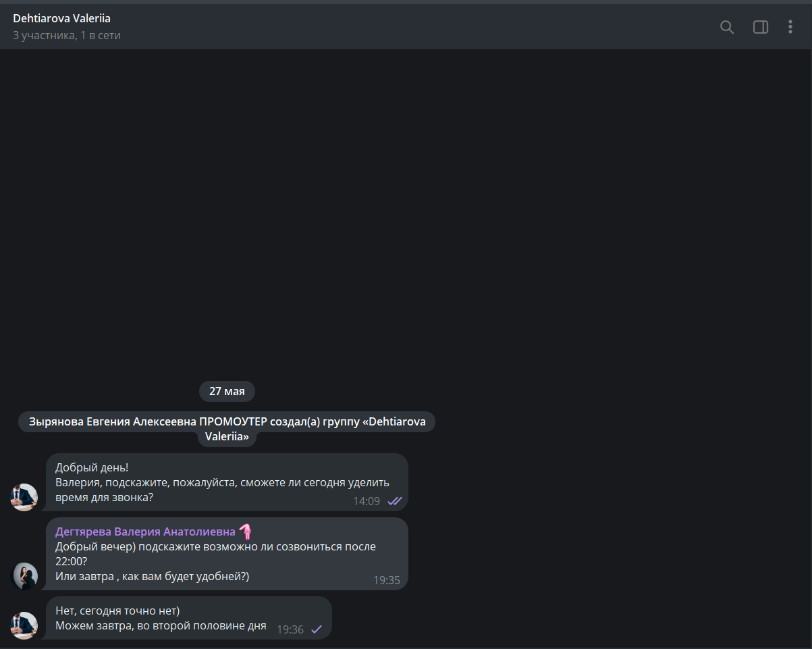This screenshot has width=812, height=649.
Task: Open sender avatar next to 19:36 message
Action: coord(24,625)
